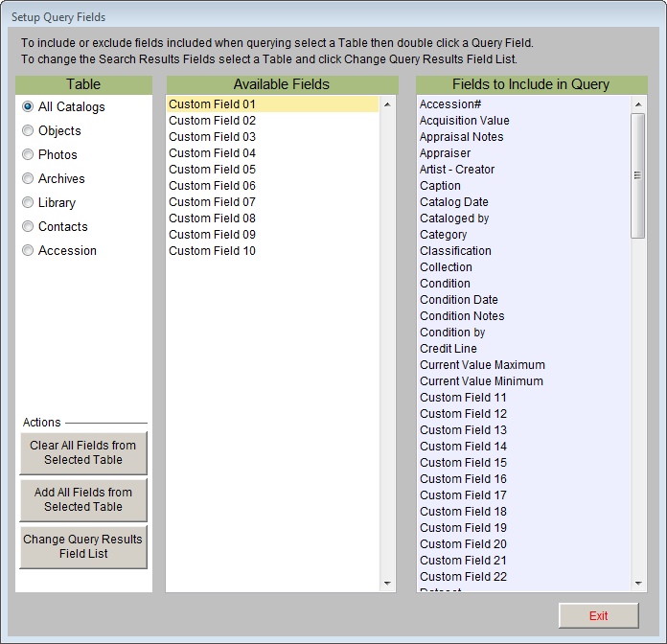Select Custom Field 10 in Available Fields
This screenshot has width=667, height=644.
[x=272, y=251]
